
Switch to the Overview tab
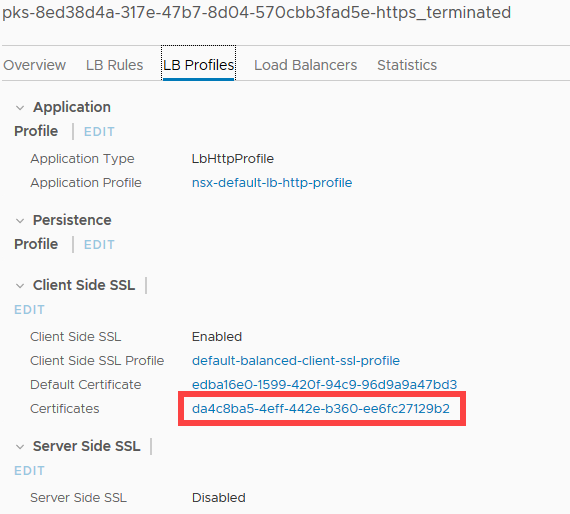pyautogui.click(x=35, y=65)
